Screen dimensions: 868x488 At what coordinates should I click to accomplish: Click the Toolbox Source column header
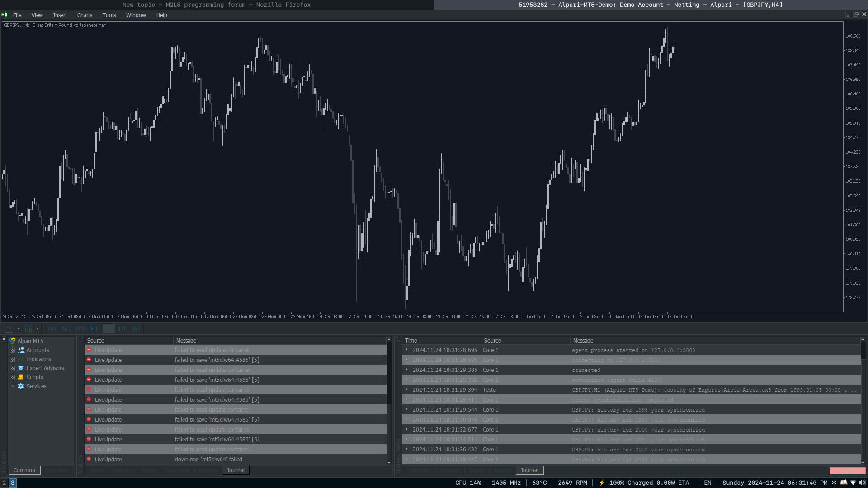click(128, 341)
